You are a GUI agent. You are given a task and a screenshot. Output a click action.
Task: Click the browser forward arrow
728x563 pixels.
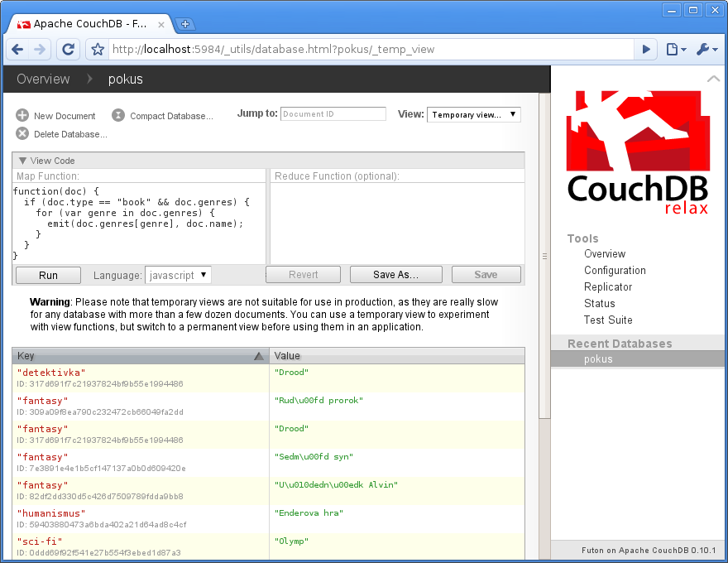click(x=40, y=49)
